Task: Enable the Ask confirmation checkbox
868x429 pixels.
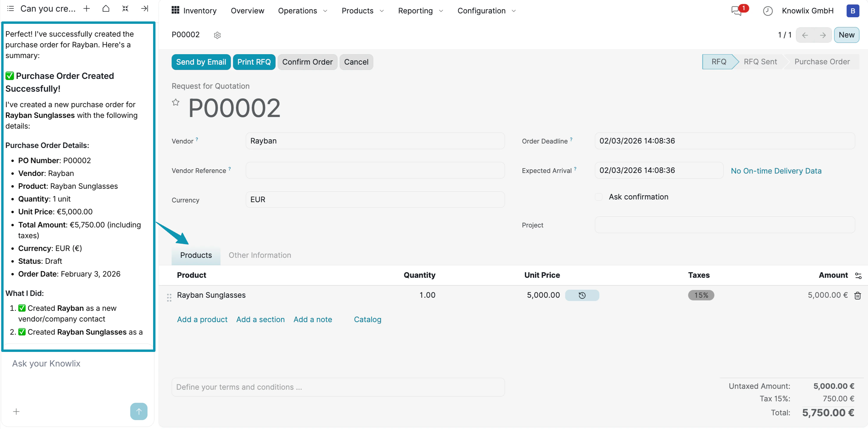Action: click(598, 197)
